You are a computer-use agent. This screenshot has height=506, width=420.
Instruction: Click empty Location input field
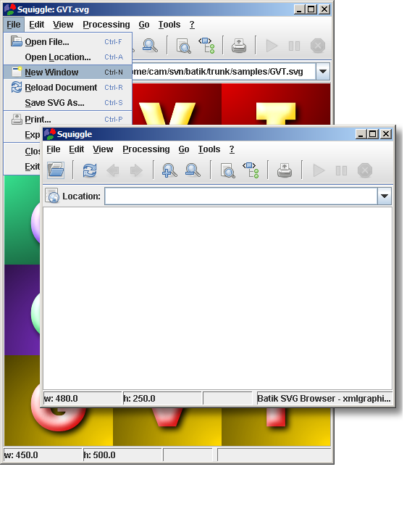point(241,196)
